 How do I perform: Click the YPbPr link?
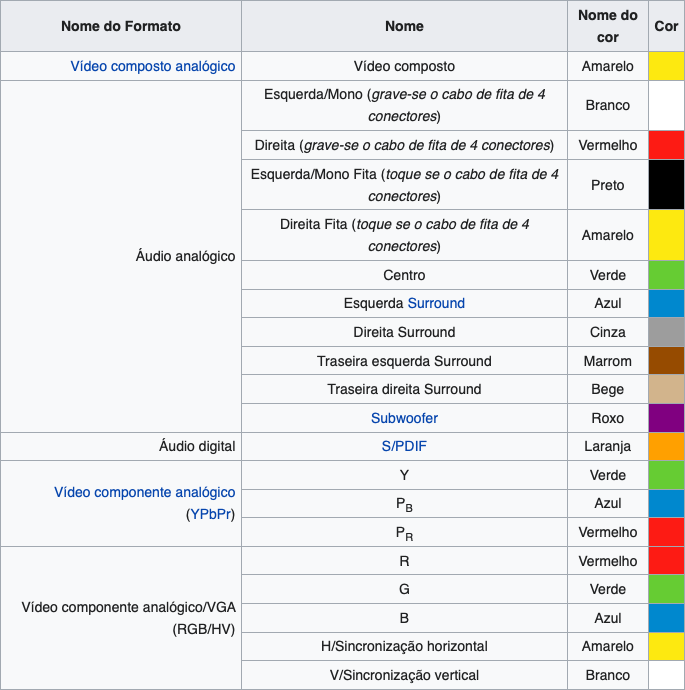210,515
